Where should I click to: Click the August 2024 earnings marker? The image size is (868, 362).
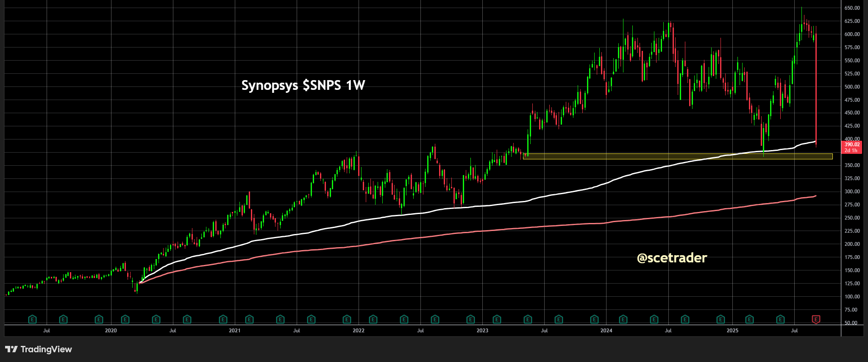tap(685, 319)
